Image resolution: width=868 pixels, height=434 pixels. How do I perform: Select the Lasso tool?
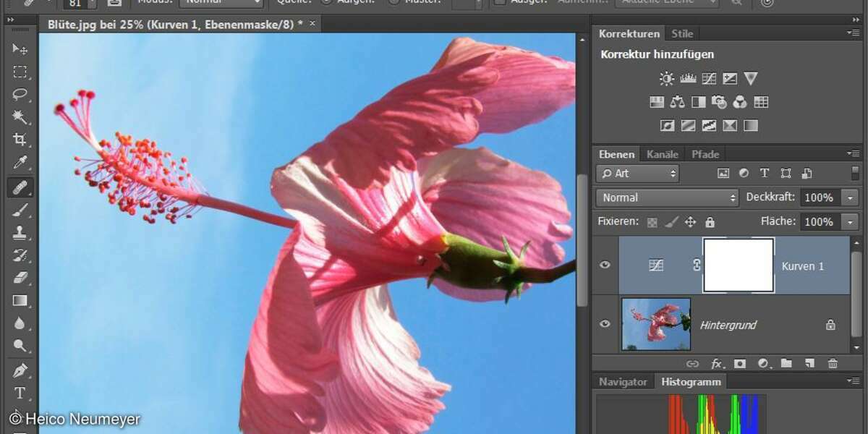click(x=20, y=94)
